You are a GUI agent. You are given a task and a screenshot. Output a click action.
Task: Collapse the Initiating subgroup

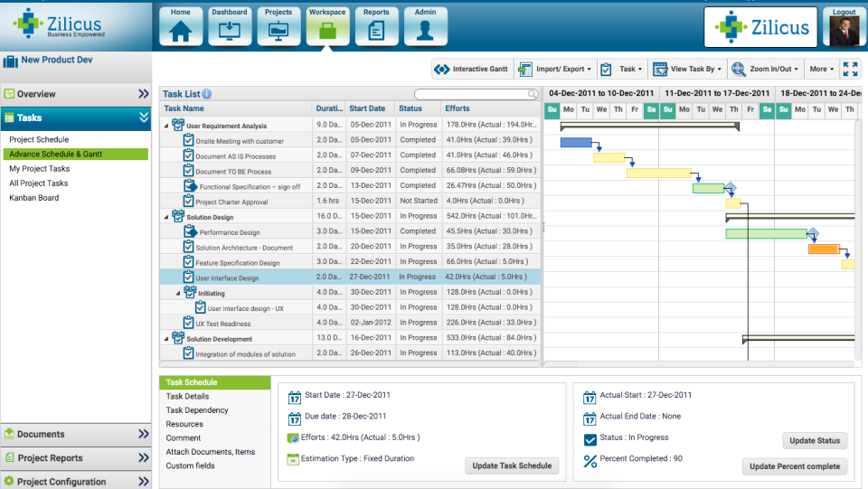(178, 294)
